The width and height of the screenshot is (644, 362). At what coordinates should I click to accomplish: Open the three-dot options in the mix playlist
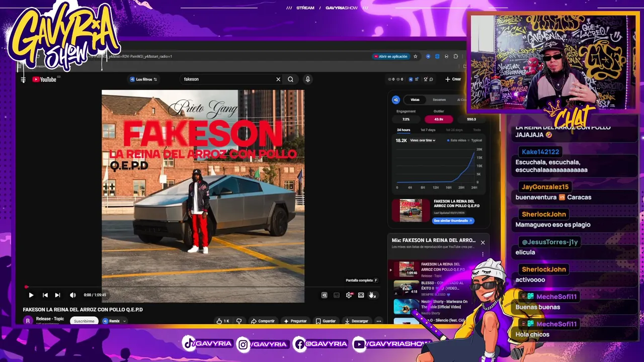(482, 254)
